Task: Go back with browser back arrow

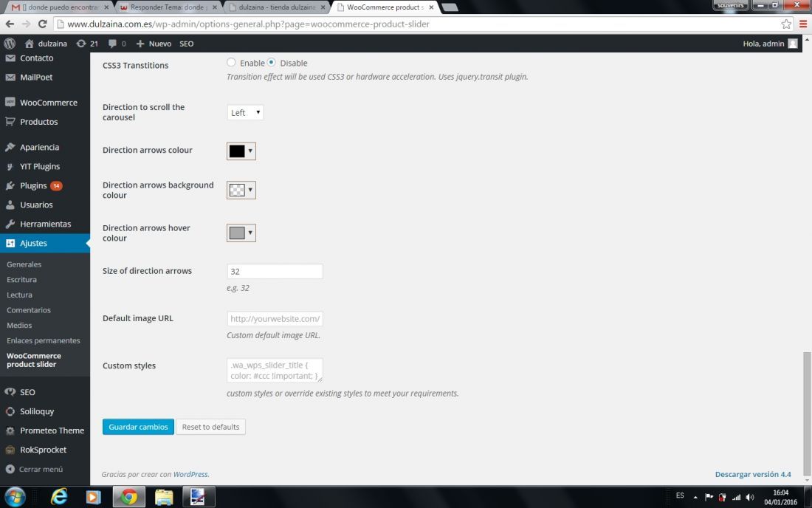Action: coord(10,24)
